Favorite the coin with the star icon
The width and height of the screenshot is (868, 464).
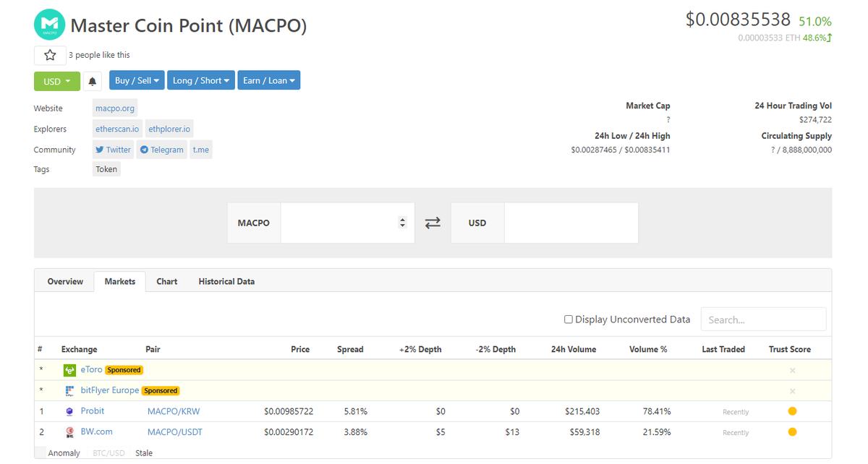click(x=50, y=55)
